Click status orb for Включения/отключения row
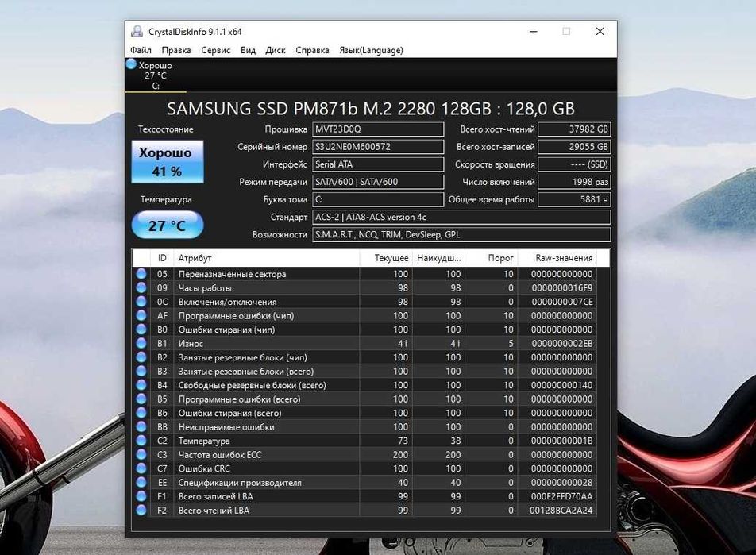 pos(141,302)
